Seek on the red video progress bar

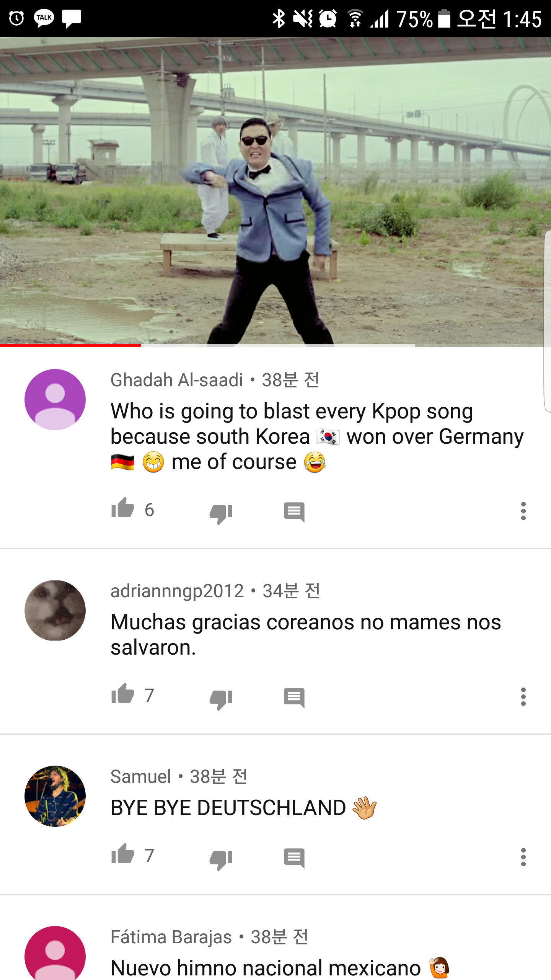[x=275, y=345]
